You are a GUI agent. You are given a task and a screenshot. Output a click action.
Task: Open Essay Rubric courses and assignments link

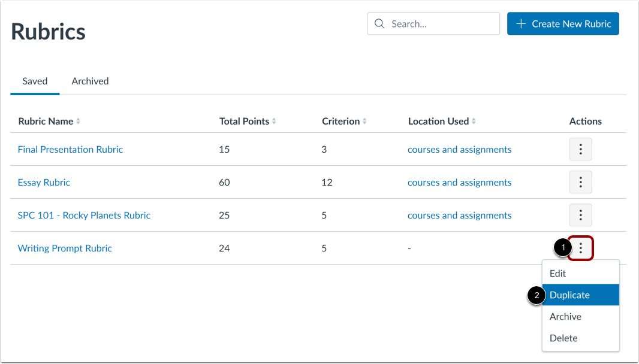pos(459,182)
